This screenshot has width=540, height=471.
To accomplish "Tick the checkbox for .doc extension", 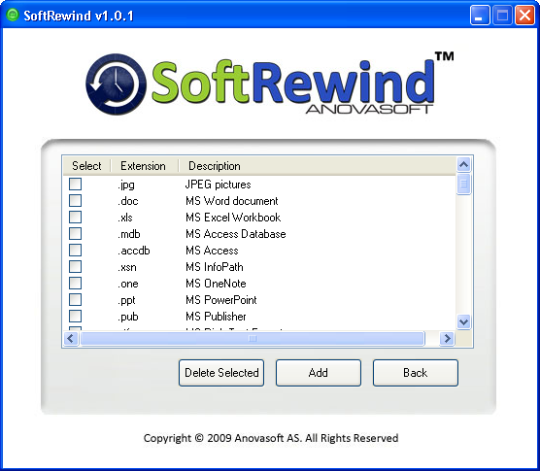I will click(x=75, y=201).
